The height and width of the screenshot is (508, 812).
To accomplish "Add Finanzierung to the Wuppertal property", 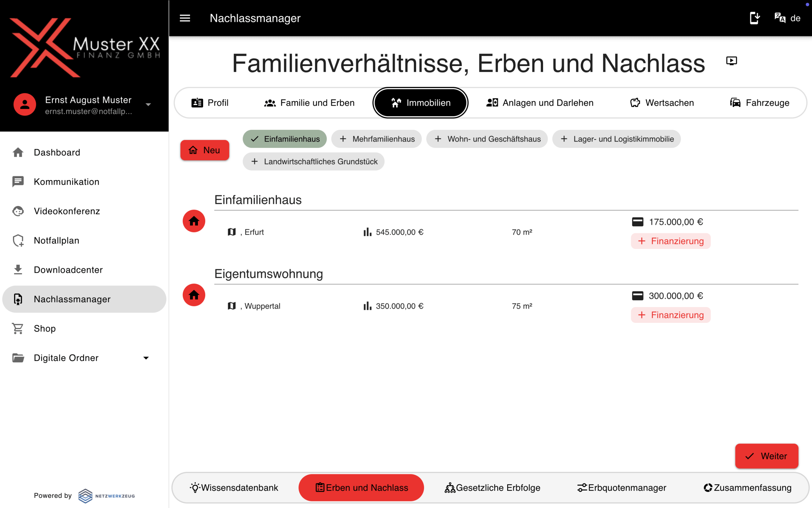I will click(x=671, y=315).
